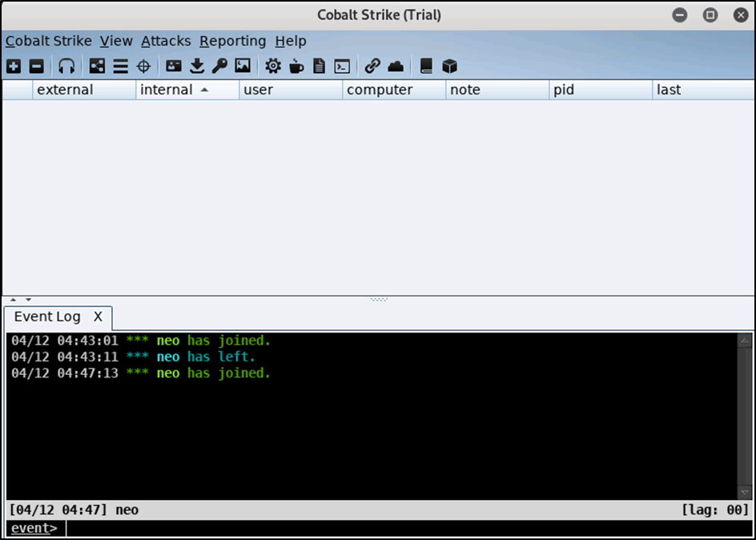756x540 pixels.
Task: Sort sessions by pid column header
Action: 601,90
